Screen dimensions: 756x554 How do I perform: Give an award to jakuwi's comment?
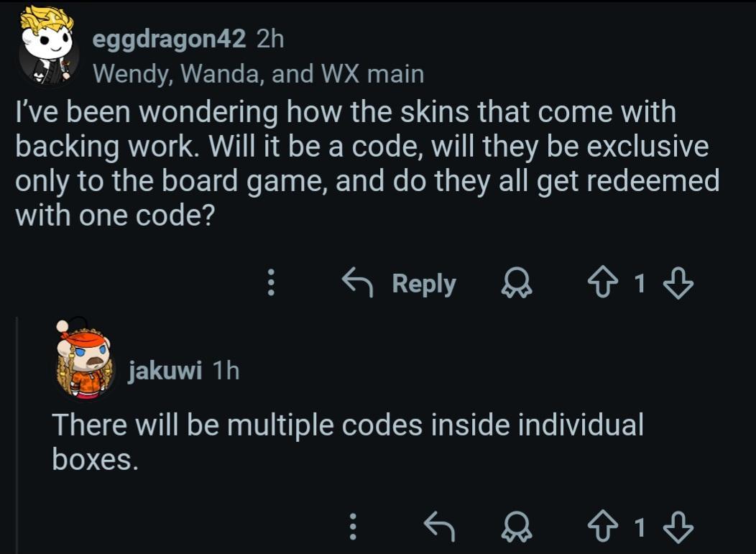517,527
